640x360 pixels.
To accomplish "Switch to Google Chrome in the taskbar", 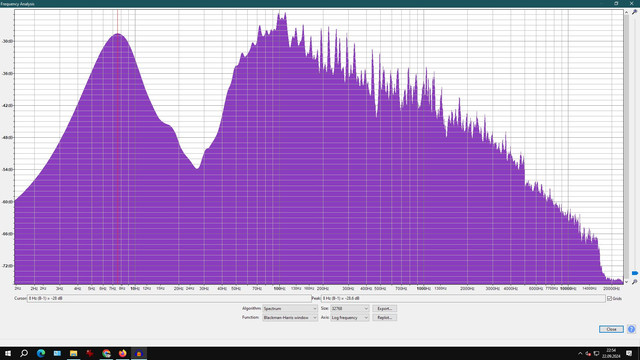I will click(106, 353).
